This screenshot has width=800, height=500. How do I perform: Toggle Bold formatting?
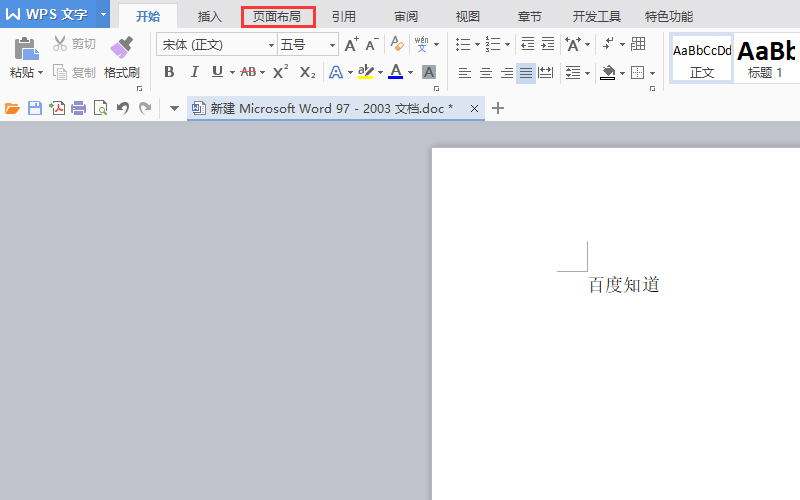[169, 72]
